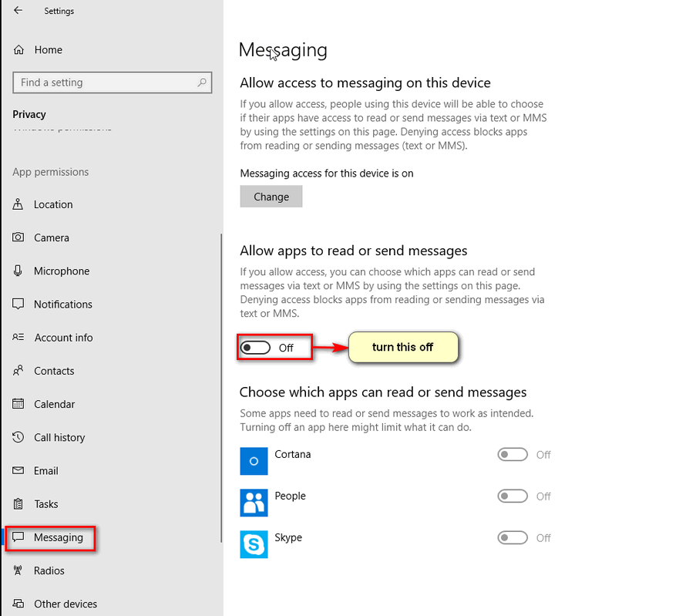Screen dimensions: 696x616
Task: Enable Skype messaging access switch
Action: click(x=513, y=538)
